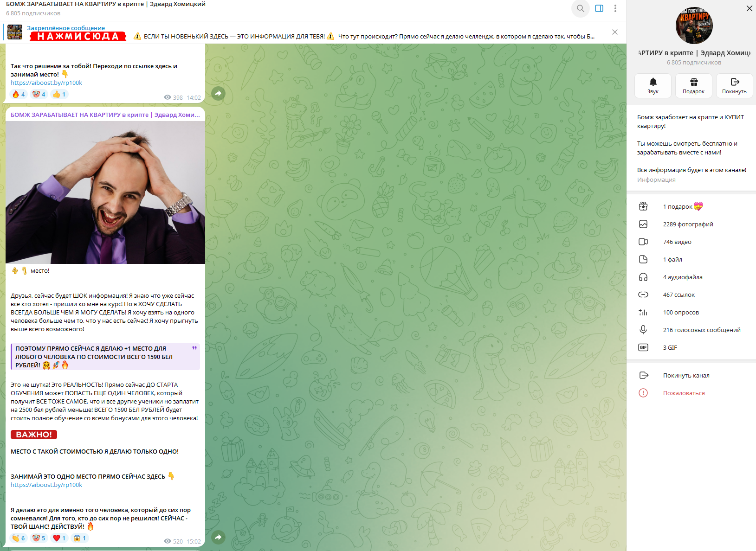Open 3 GIF list
The width and height of the screenshot is (756, 551).
pyautogui.click(x=691, y=347)
